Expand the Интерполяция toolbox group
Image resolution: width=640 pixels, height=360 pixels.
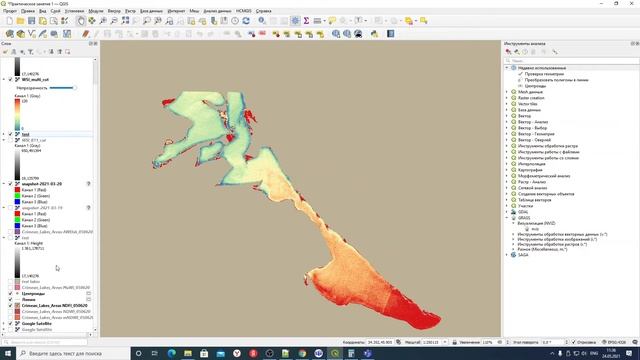pos(507,164)
